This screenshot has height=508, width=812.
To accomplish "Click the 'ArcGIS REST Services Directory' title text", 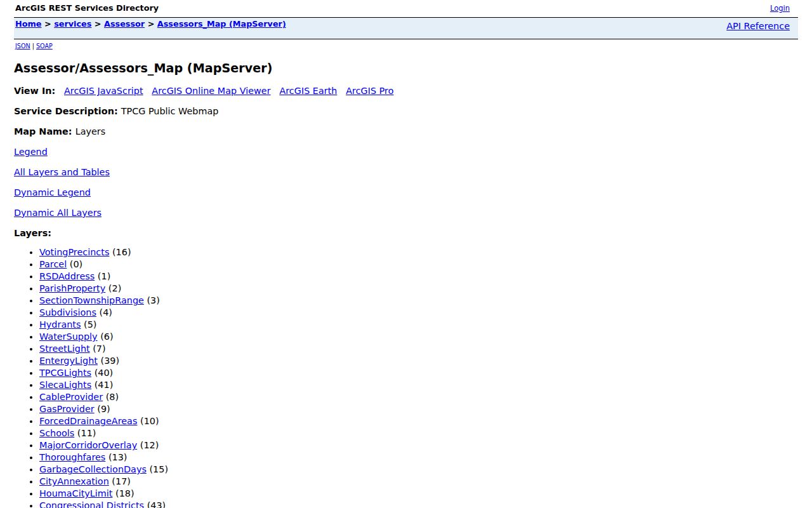I will (x=87, y=8).
